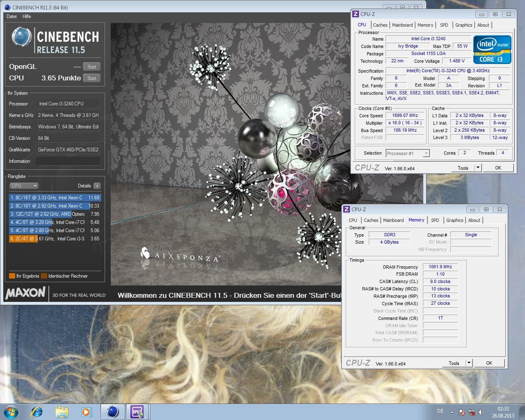Screen dimensions: 525x420
Task: Launch Internet Explorer from taskbar
Action: point(37,412)
